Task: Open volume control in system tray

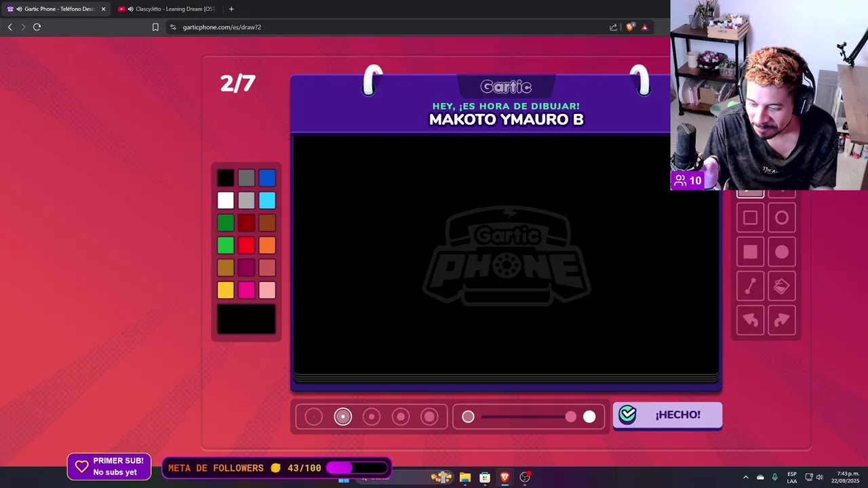Action: (x=819, y=477)
